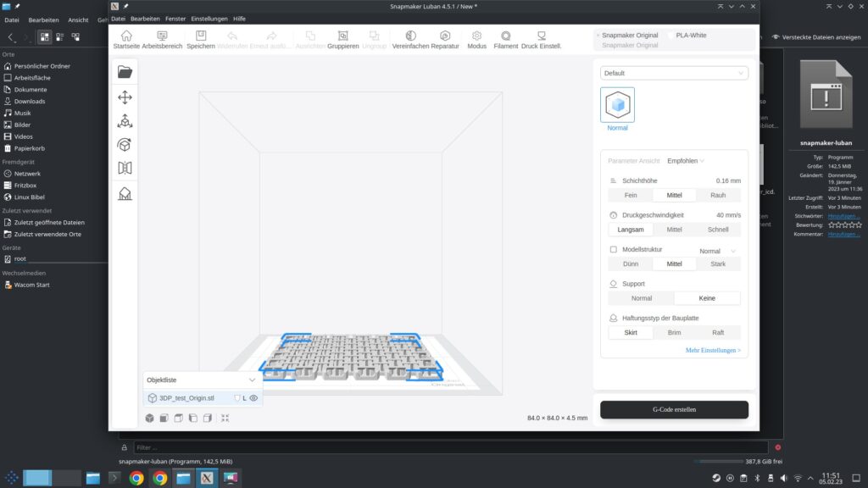
Task: Open Ansicht menu in file manager
Action: point(78,20)
